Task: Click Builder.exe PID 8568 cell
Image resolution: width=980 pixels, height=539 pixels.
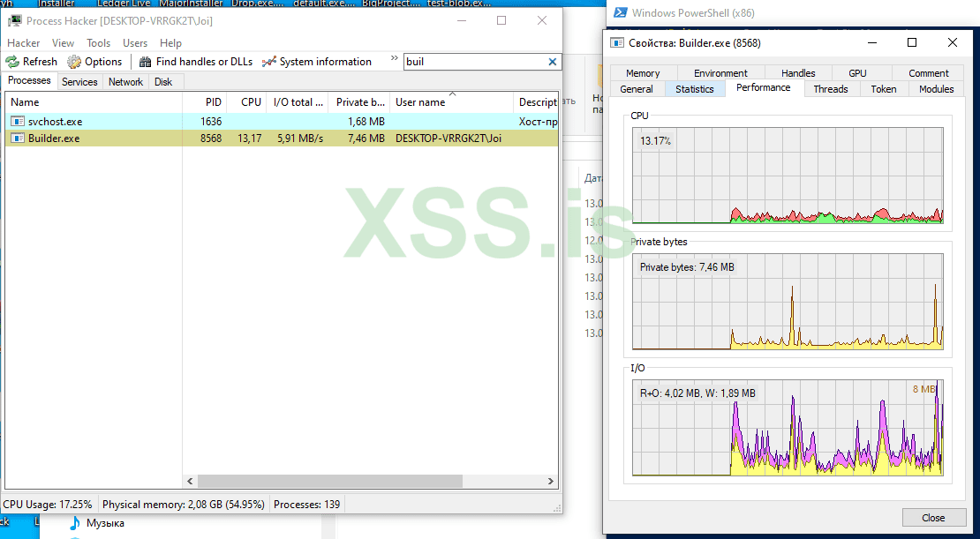Action: pyautogui.click(x=211, y=138)
